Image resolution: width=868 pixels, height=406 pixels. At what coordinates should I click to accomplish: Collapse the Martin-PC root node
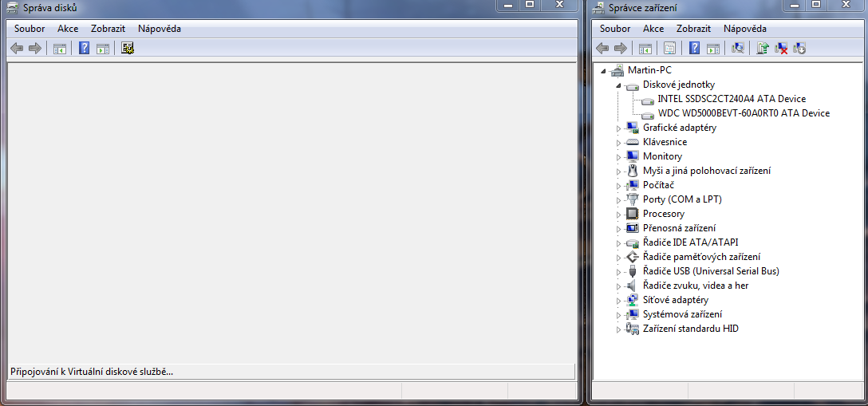[605, 71]
